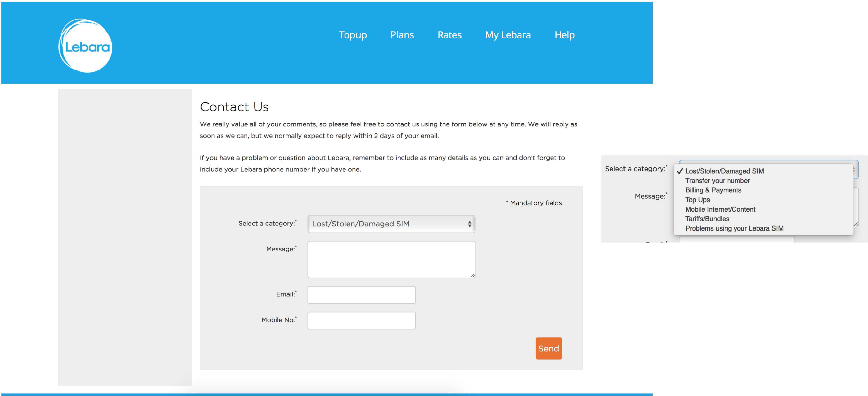The height and width of the screenshot is (396, 868).
Task: Open the Topup menu item
Action: (x=352, y=35)
